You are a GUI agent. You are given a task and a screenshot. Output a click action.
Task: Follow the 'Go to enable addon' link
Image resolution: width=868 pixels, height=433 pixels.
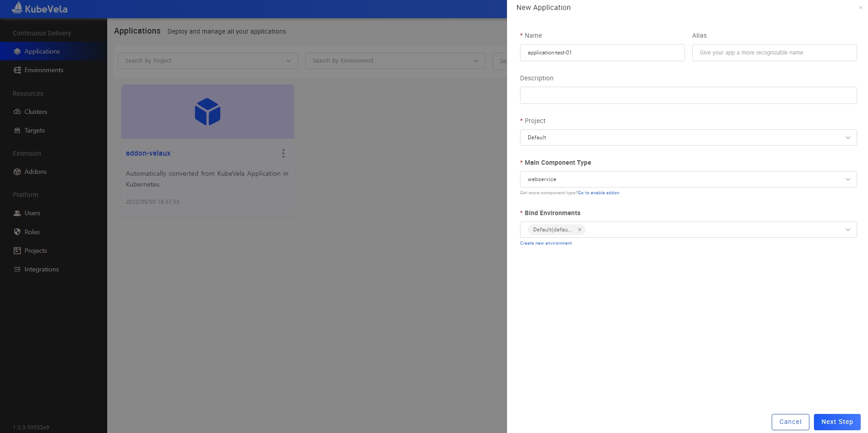tap(598, 193)
